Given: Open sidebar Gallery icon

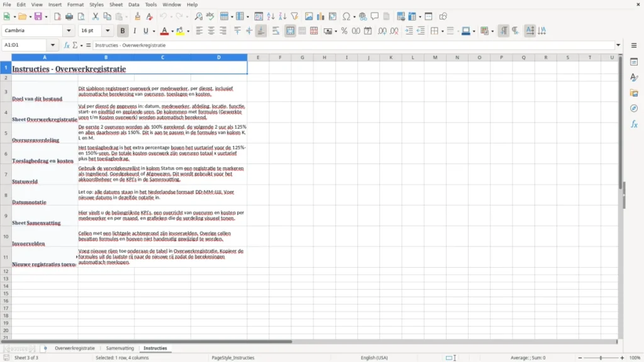Looking at the screenshot, I should (634, 93).
